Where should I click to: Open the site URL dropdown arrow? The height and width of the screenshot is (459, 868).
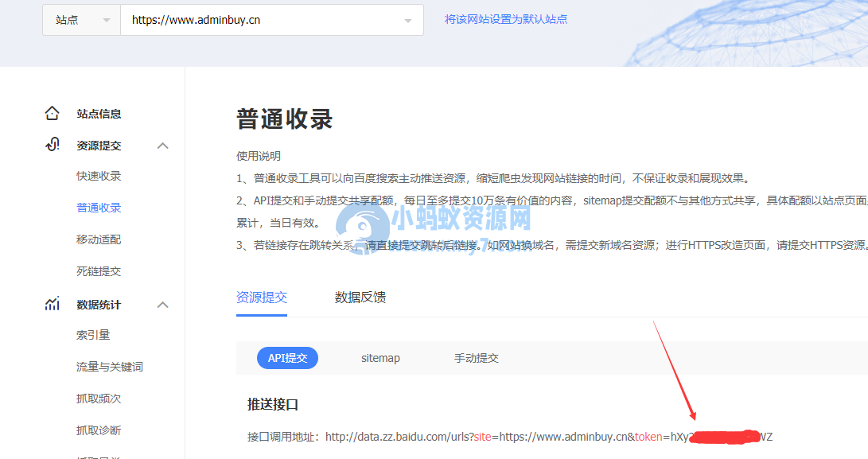tap(408, 21)
